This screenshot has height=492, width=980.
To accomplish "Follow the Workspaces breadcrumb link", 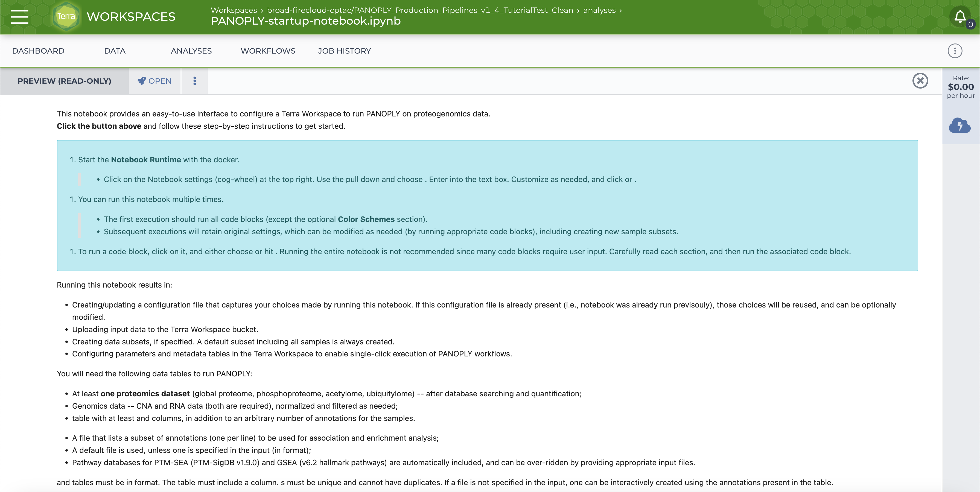I will [x=234, y=10].
